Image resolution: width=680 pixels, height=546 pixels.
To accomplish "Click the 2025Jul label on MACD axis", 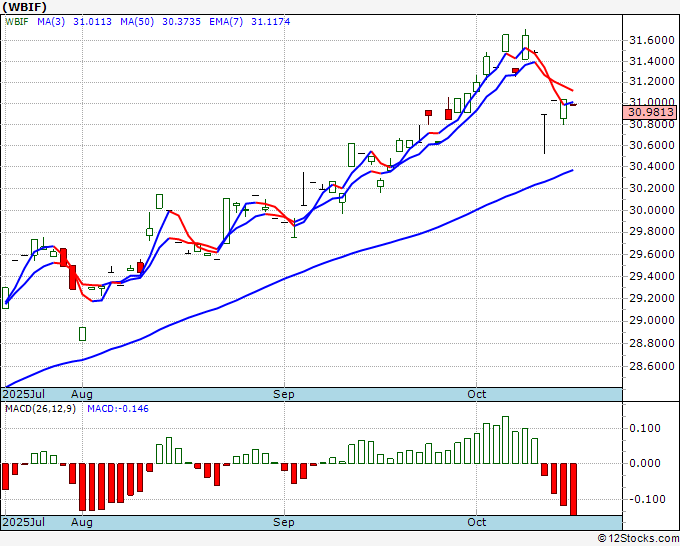I will coord(23,522).
